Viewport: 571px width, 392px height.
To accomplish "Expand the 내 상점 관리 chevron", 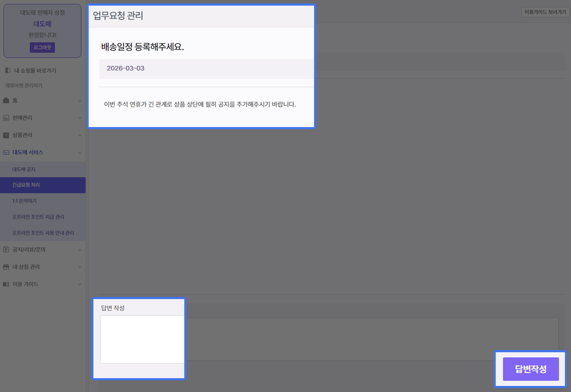I will (80, 267).
